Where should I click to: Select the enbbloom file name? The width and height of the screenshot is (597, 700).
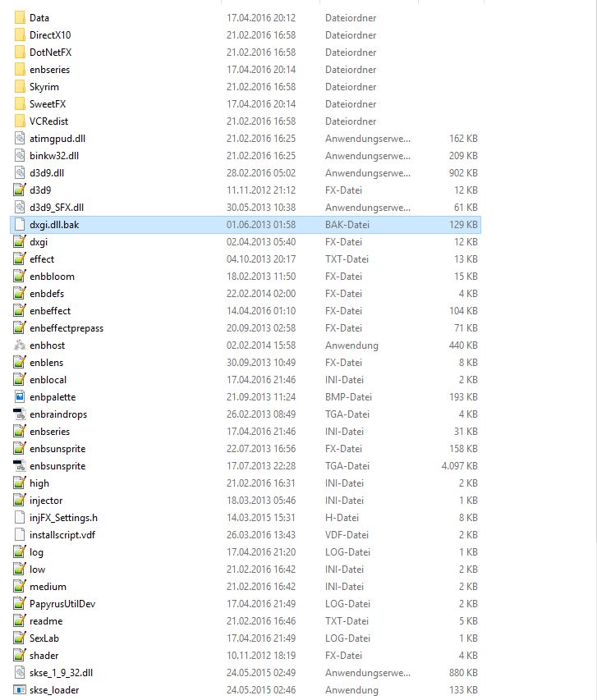point(52,277)
